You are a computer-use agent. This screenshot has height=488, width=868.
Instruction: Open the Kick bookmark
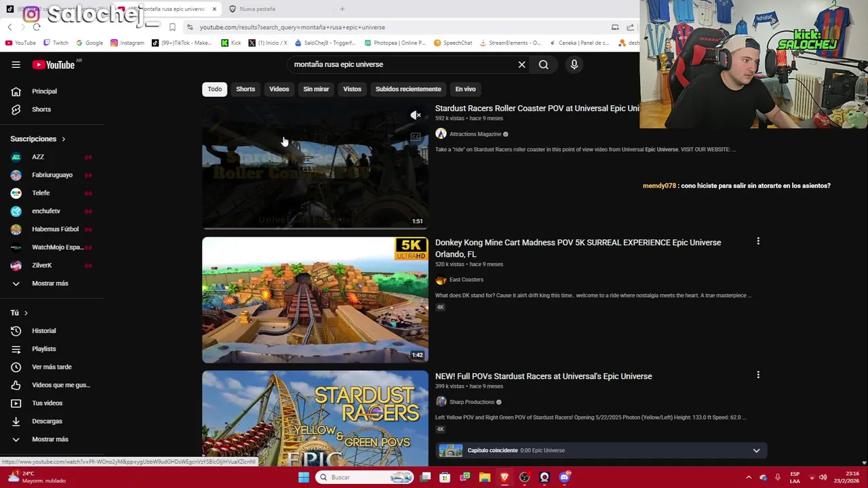(231, 43)
